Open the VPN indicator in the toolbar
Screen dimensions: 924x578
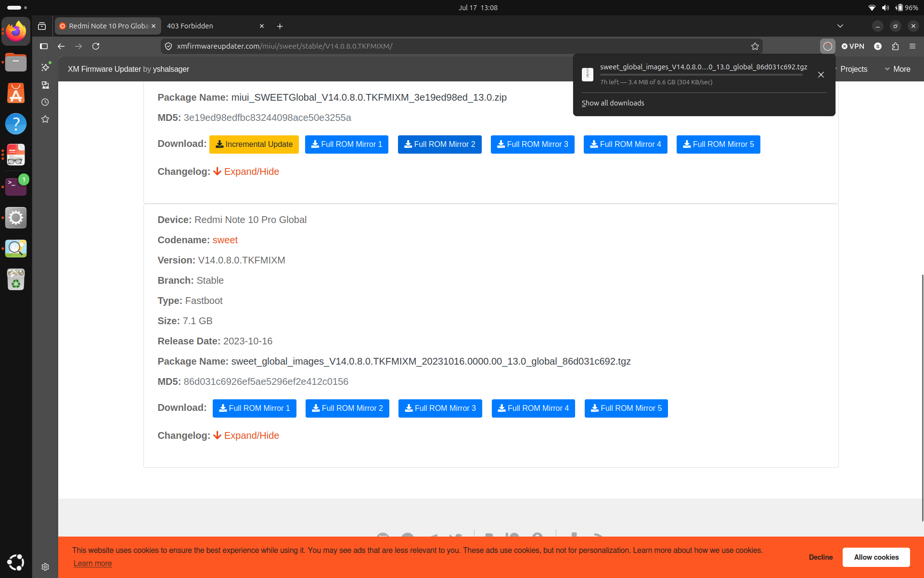853,46
